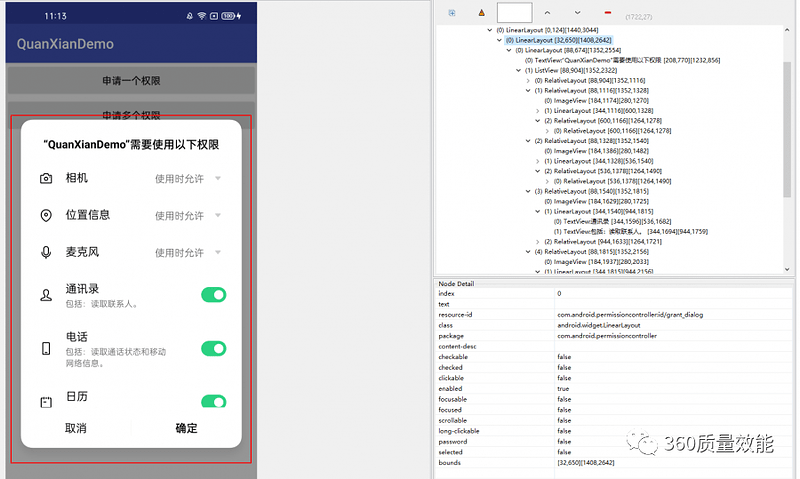Click the 包括：读取联系人 description under 通讯录
The image size is (800, 479).
pyautogui.click(x=102, y=304)
